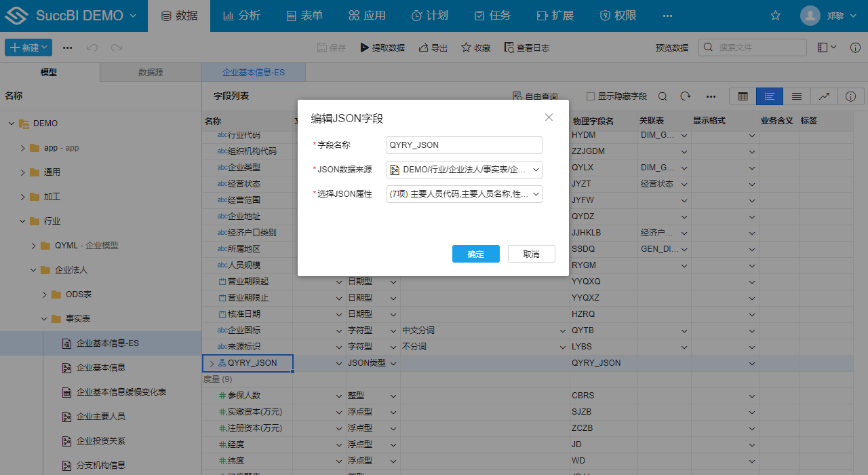Open the JSON data source dropdown
Viewport: 868px width, 475px height.
(x=465, y=170)
